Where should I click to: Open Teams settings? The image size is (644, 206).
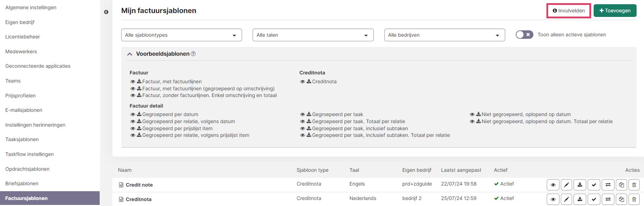pyautogui.click(x=13, y=81)
